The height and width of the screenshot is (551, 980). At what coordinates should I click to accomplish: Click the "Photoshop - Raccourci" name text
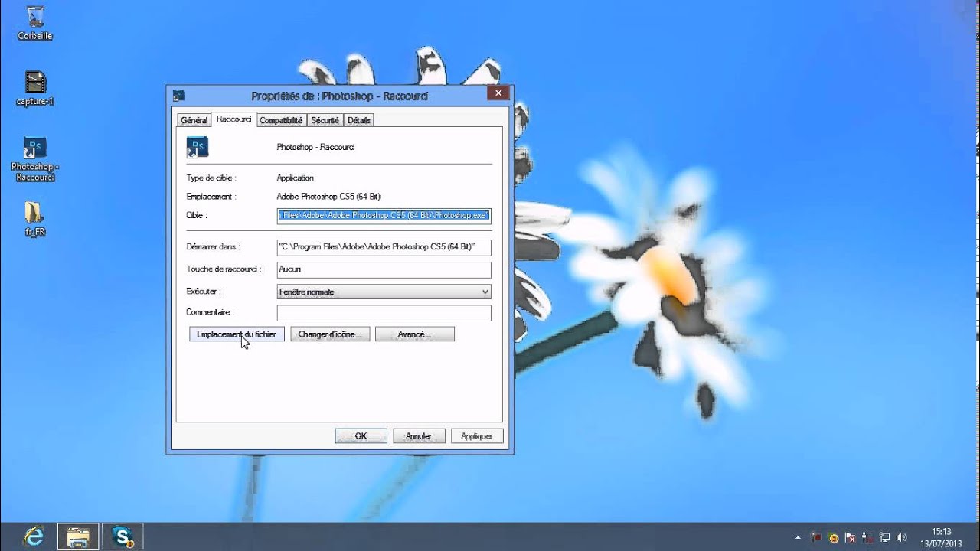coord(315,147)
